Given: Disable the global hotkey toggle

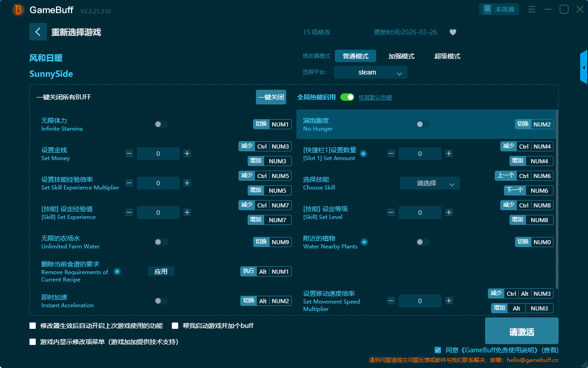Looking at the screenshot, I should click(347, 97).
